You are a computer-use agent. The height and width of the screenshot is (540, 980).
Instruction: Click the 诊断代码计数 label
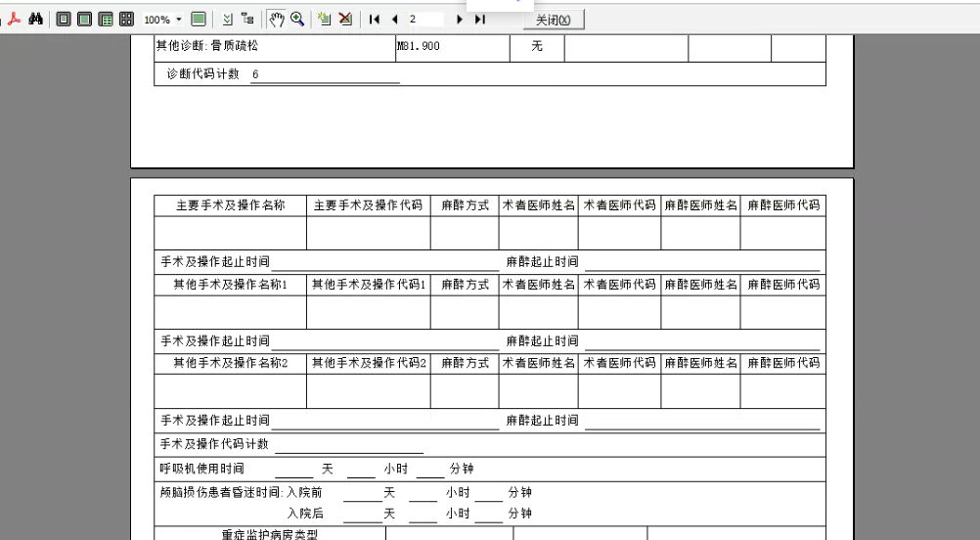(x=203, y=73)
